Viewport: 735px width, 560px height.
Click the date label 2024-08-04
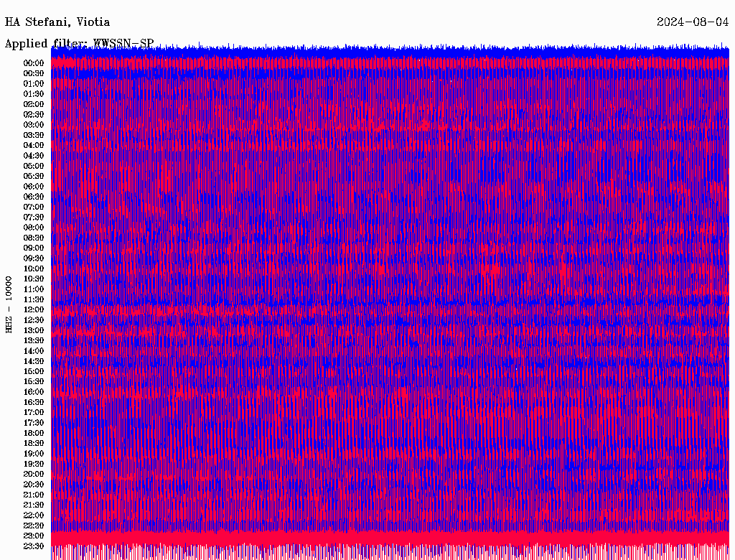tap(693, 22)
